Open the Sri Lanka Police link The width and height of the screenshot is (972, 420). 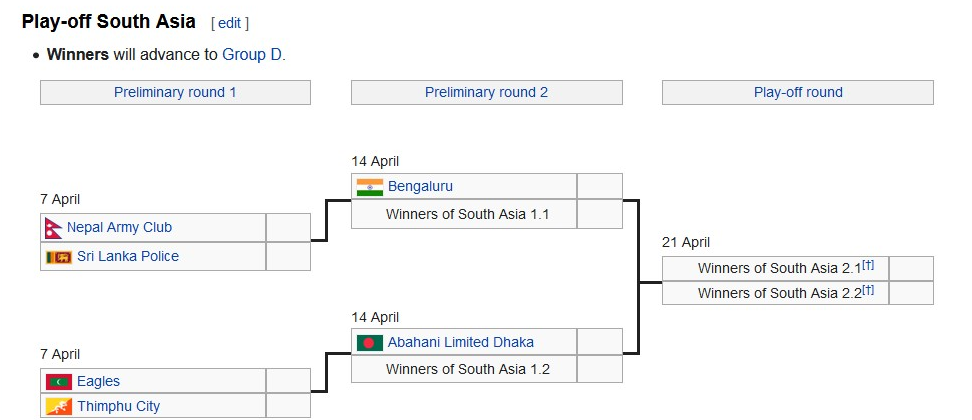pyautogui.click(x=128, y=257)
